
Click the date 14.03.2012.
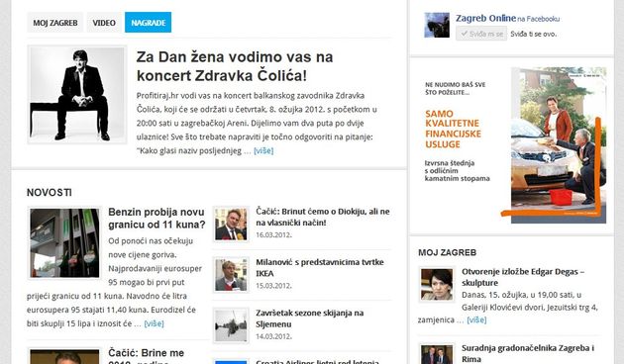[x=273, y=336]
